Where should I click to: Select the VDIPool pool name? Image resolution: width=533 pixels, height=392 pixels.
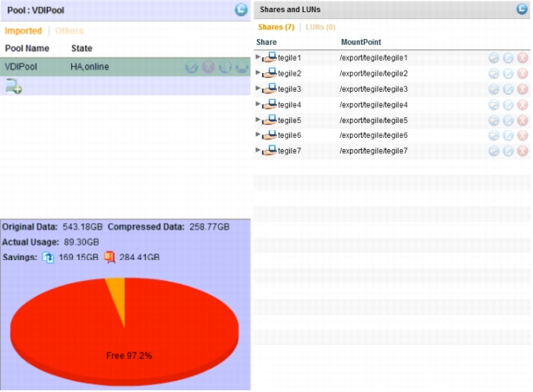click(x=21, y=67)
